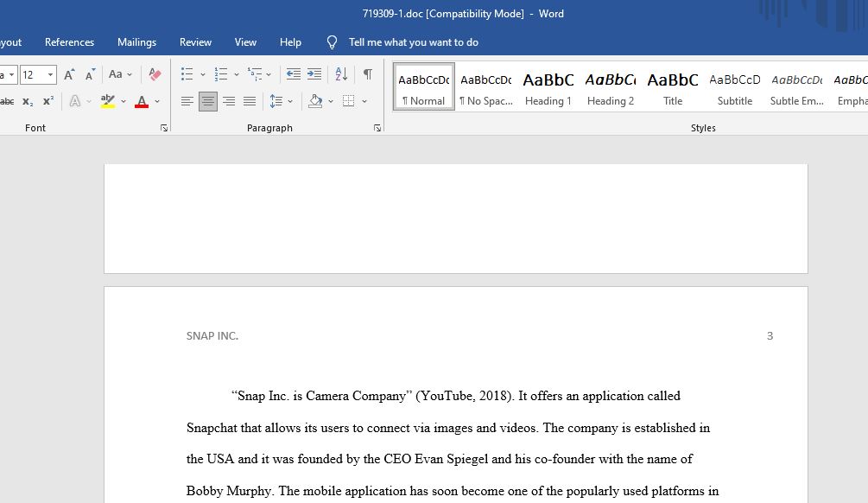Expand the borders dropdown arrow
The height and width of the screenshot is (503, 868).
(364, 101)
